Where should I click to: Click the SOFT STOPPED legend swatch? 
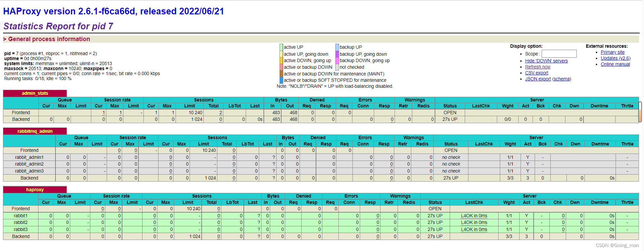(x=281, y=80)
